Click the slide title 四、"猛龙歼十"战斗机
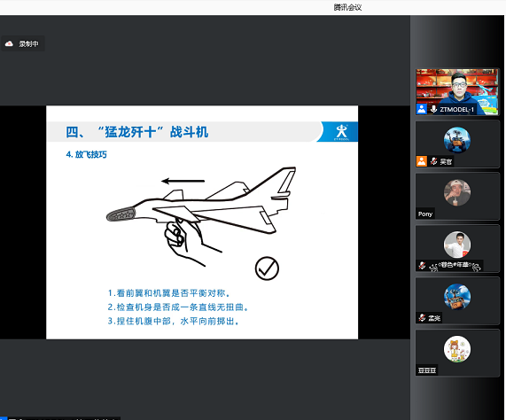This screenshot has width=506, height=420. (x=136, y=132)
